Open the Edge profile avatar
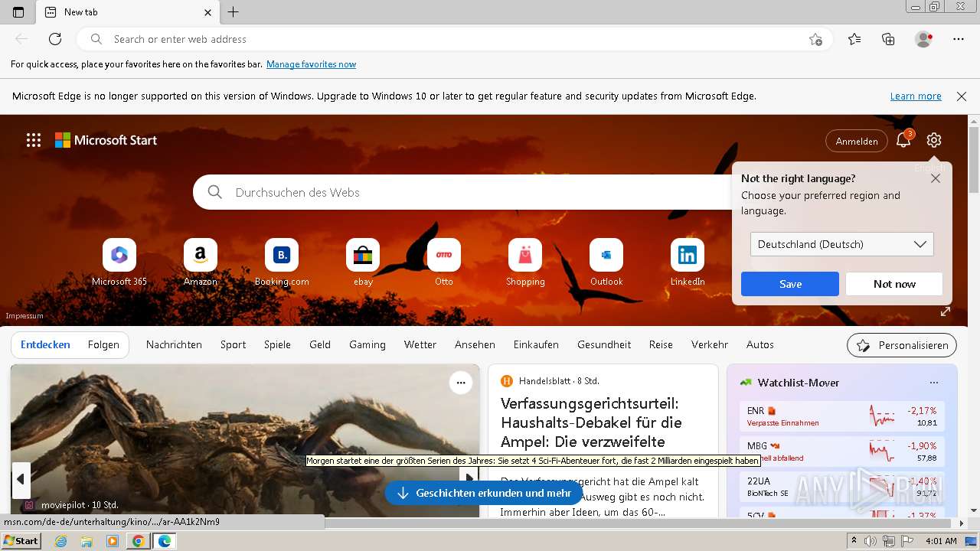Screen dimensions: 980x551 click(x=923, y=39)
